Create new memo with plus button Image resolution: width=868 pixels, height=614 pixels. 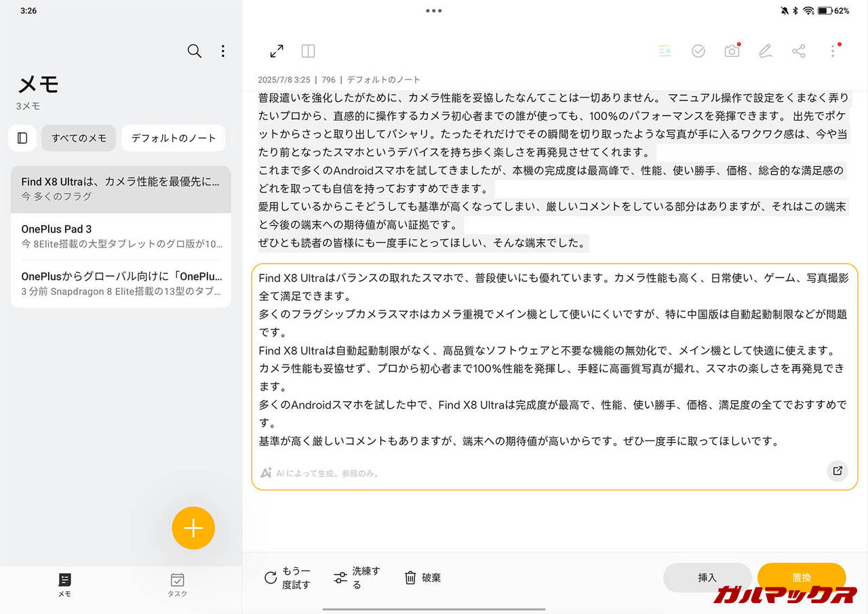(x=193, y=528)
